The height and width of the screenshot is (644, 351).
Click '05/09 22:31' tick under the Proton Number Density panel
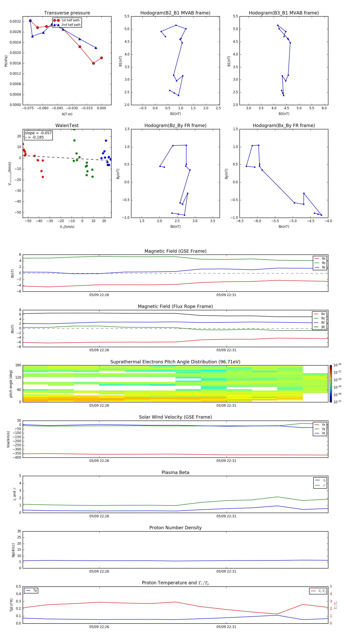click(226, 571)
